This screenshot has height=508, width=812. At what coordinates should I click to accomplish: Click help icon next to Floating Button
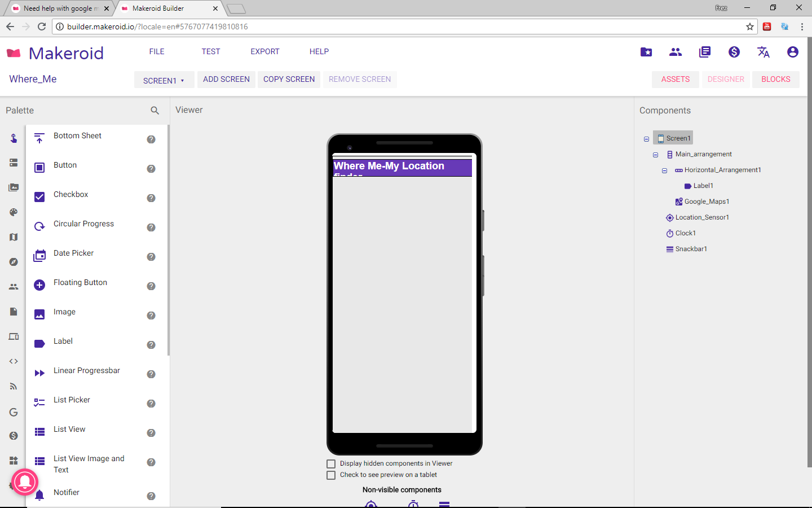[x=151, y=286]
